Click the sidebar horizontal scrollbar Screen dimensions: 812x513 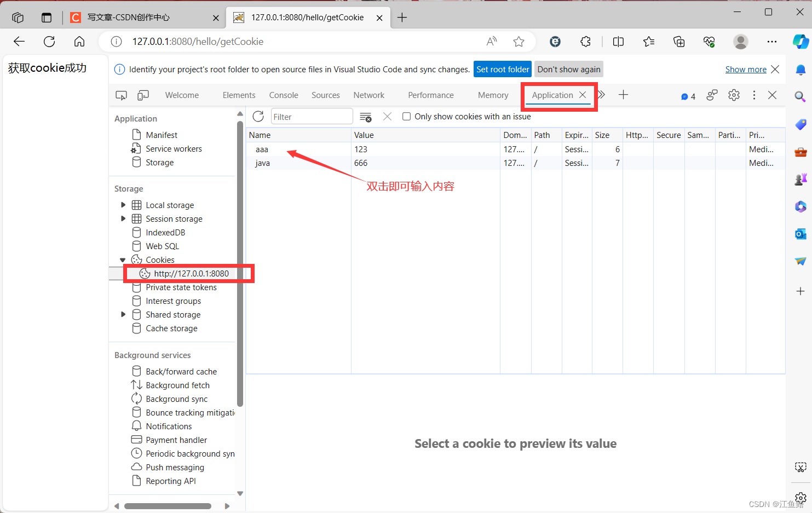pyautogui.click(x=168, y=506)
